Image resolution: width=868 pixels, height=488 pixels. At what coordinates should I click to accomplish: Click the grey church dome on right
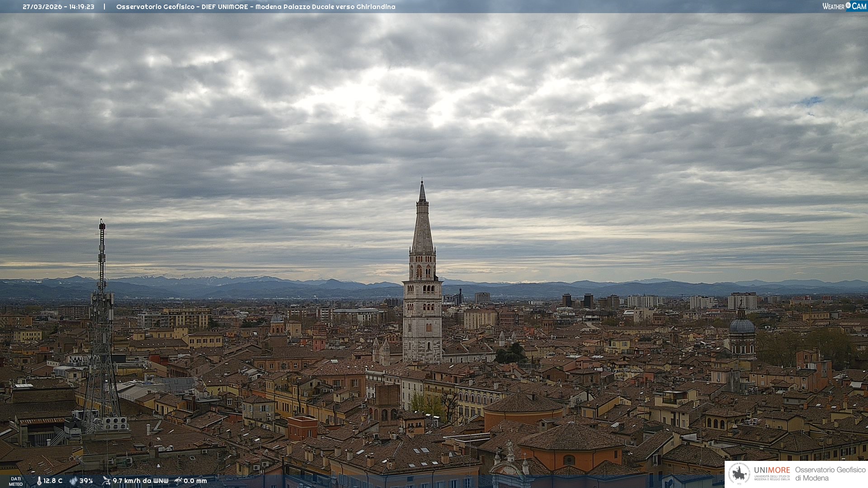click(741, 326)
